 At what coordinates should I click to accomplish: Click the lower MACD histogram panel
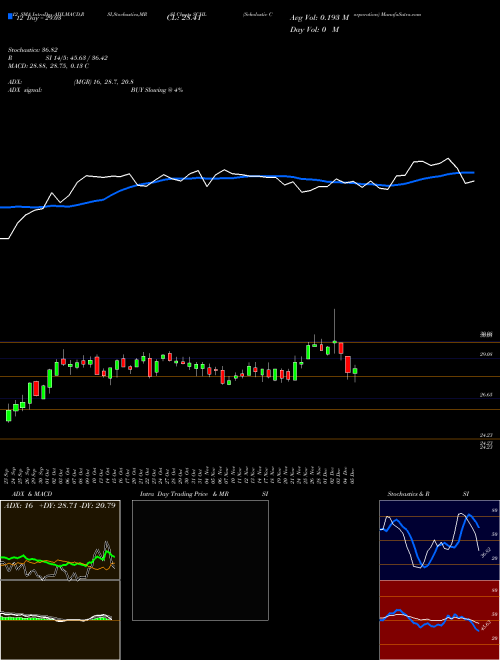pyautogui.click(x=60, y=620)
